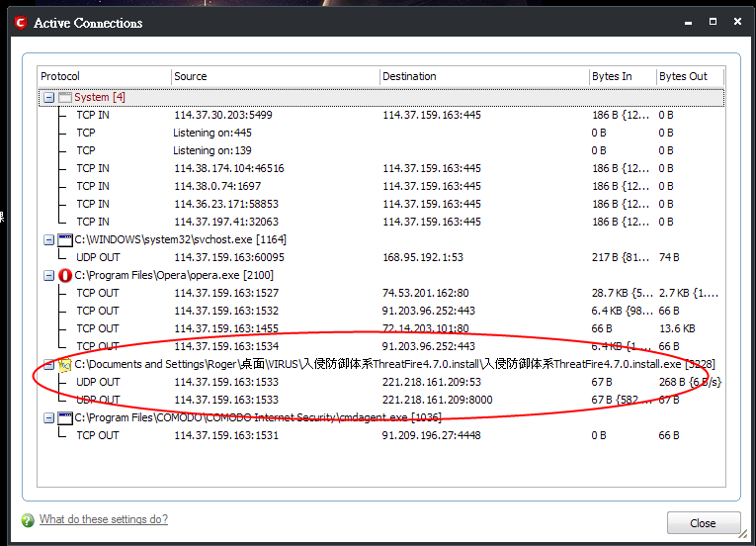This screenshot has width=756, height=546.
Task: Select the ThreatFire4.7.0.install.exe process row
Action: click(x=380, y=364)
